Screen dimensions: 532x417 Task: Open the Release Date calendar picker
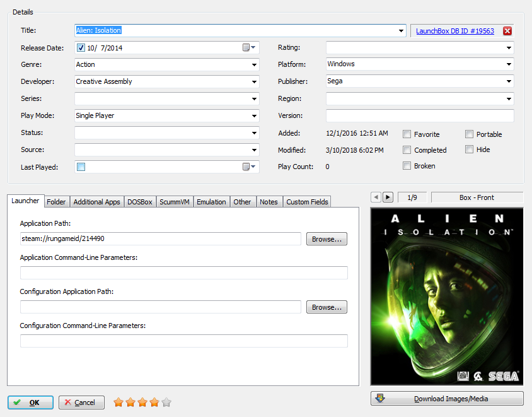point(250,47)
